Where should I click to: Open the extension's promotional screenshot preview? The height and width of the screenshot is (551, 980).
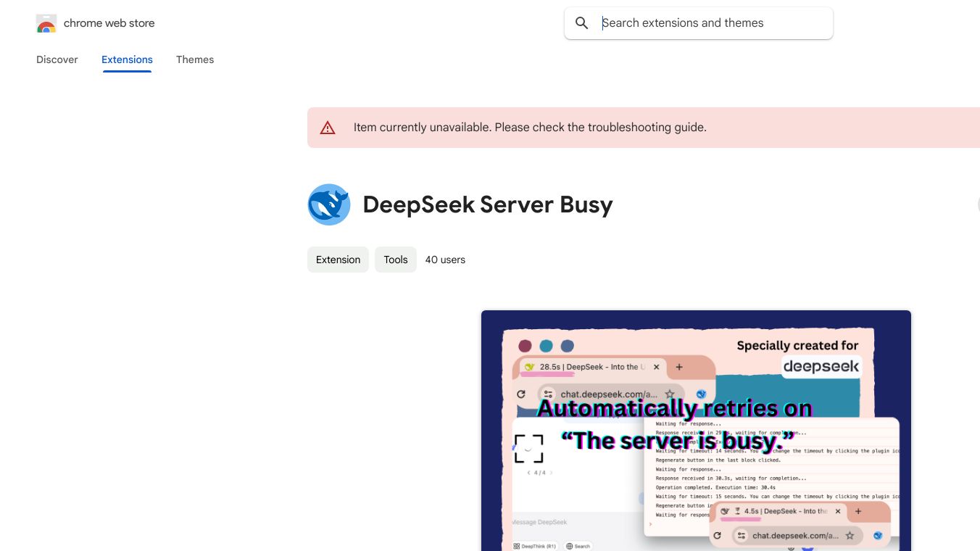tap(696, 431)
